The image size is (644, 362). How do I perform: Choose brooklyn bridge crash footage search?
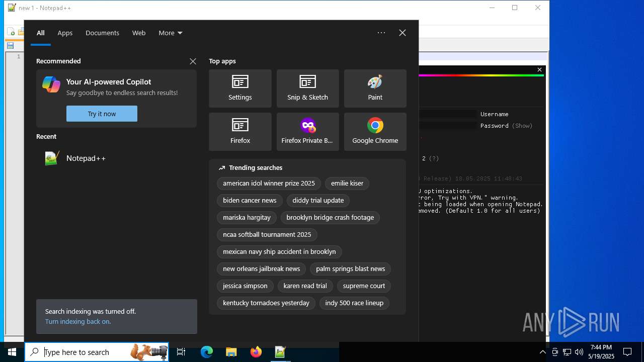[330, 218]
